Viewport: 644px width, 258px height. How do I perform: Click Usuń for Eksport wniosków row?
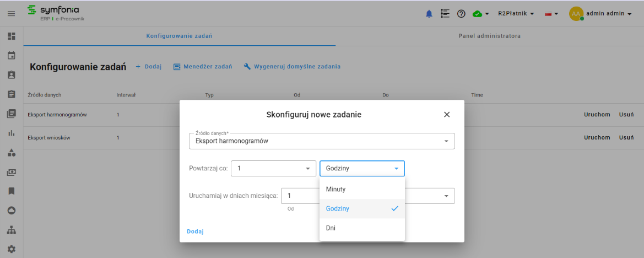[626, 138]
